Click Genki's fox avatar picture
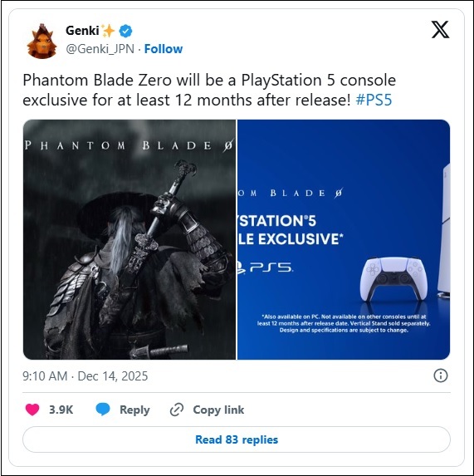 pos(42,41)
